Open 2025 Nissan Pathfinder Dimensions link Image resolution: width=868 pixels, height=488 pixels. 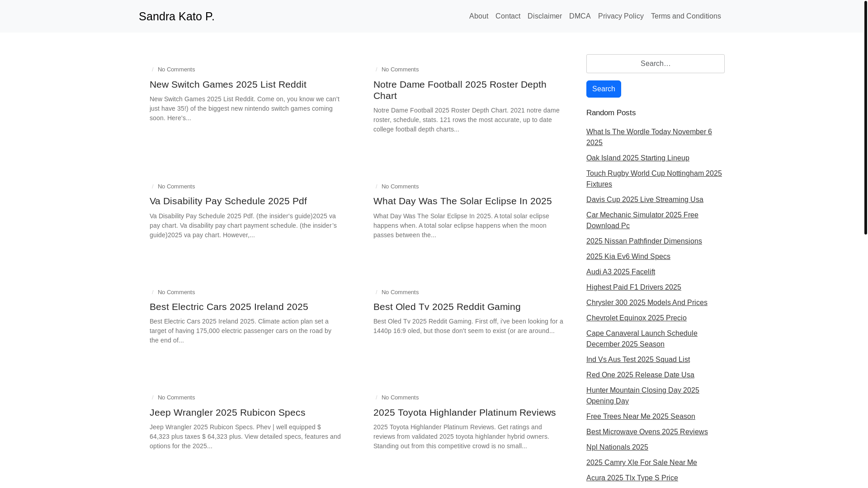(644, 241)
